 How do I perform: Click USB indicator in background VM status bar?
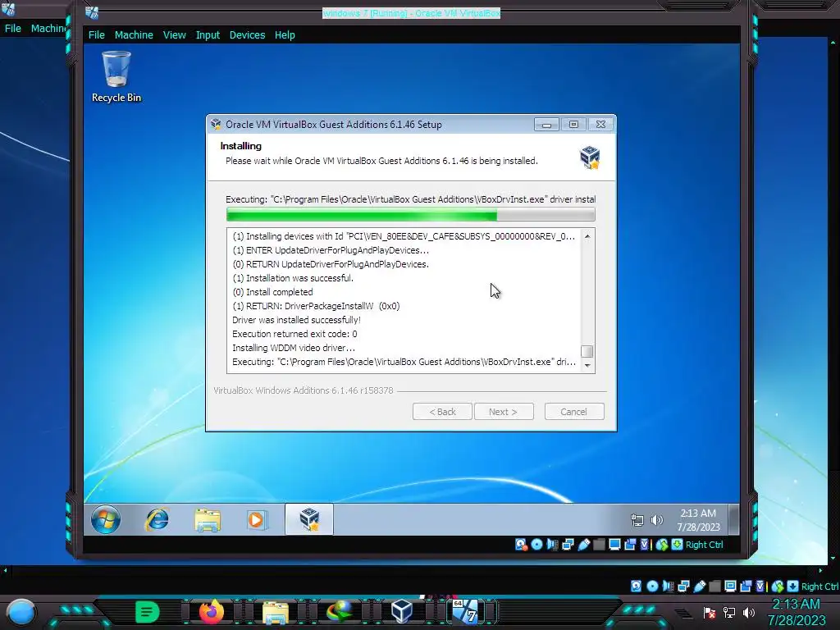point(700,586)
